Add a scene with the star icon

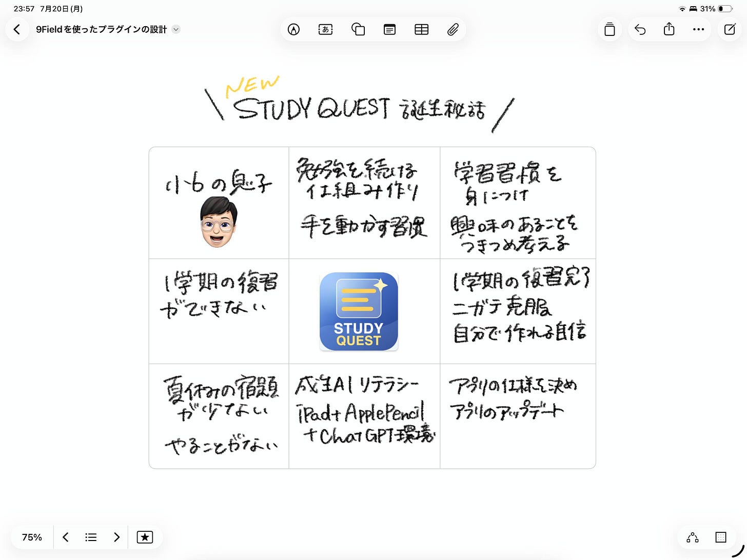coord(145,537)
